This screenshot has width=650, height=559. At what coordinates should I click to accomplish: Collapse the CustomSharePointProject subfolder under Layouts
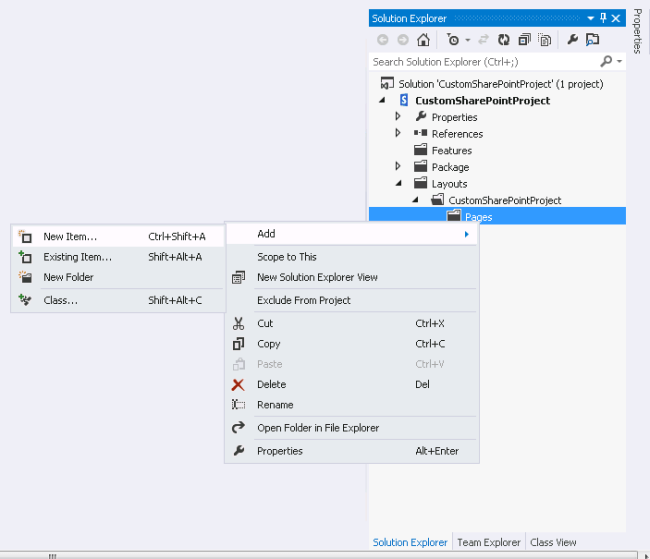pos(415,200)
